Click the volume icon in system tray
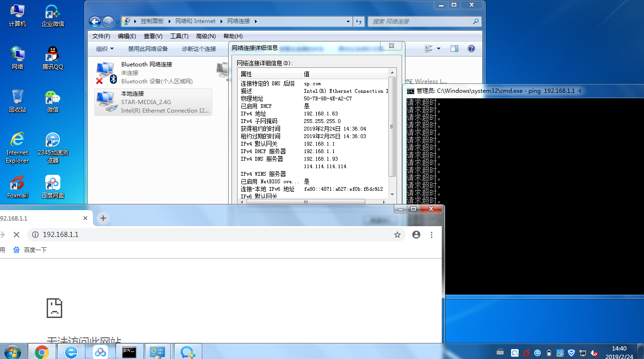 [594, 353]
